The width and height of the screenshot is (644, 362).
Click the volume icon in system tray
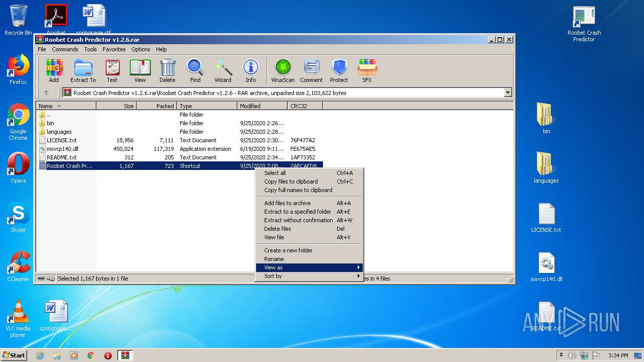572,355
